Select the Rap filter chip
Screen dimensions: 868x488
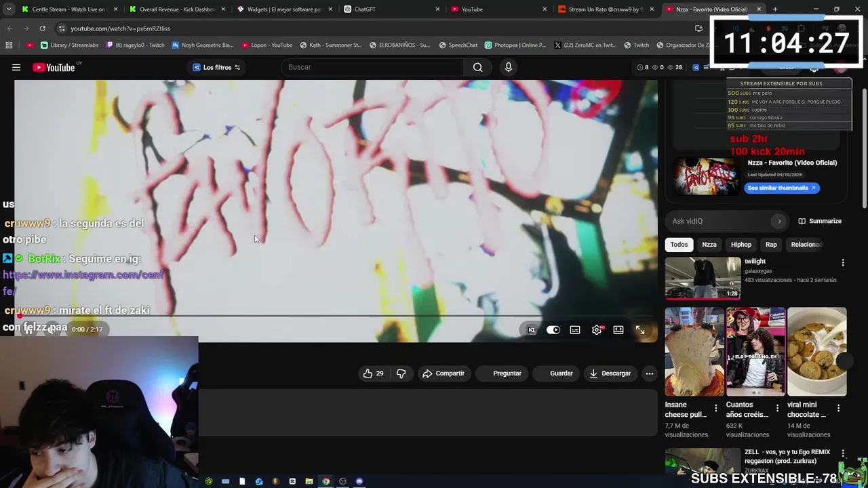(x=771, y=245)
